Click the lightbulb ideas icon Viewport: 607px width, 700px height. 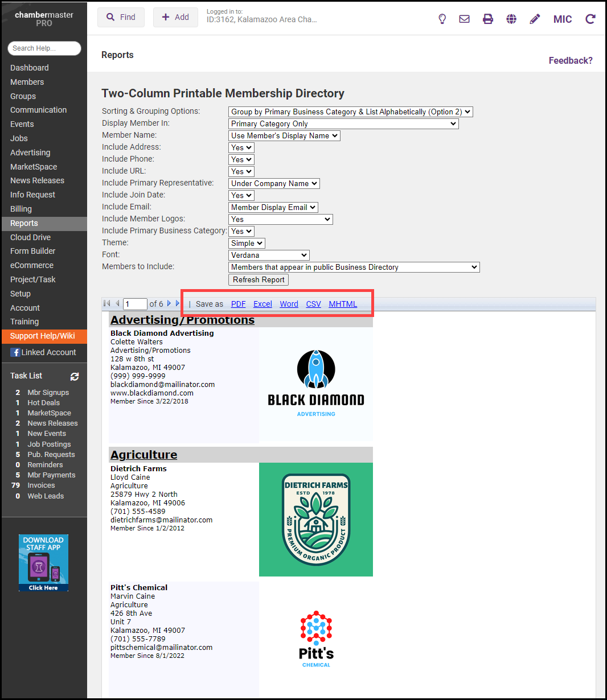point(442,19)
